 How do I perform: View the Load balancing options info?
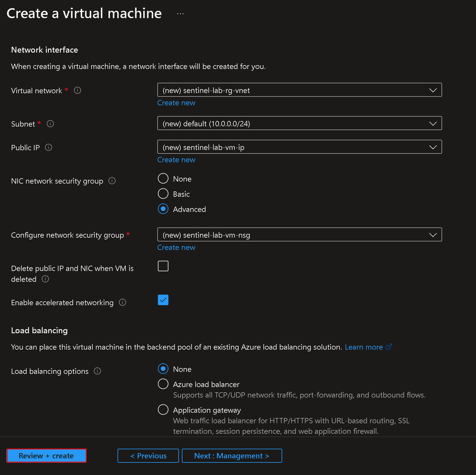[x=97, y=371]
